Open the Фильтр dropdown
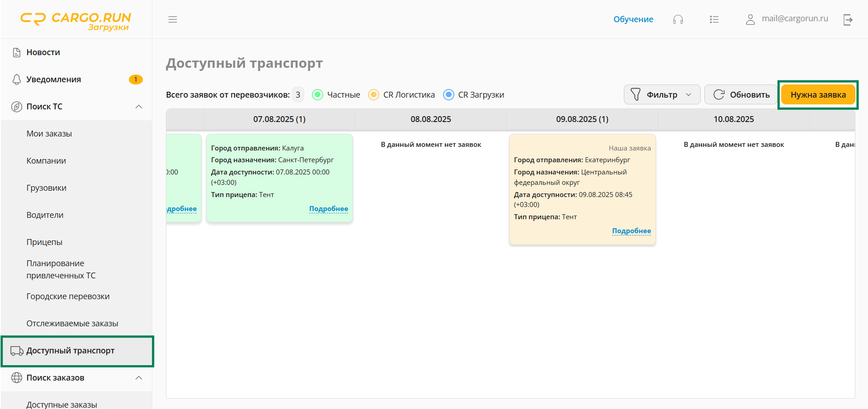Viewport: 868px width, 409px height. click(x=661, y=95)
